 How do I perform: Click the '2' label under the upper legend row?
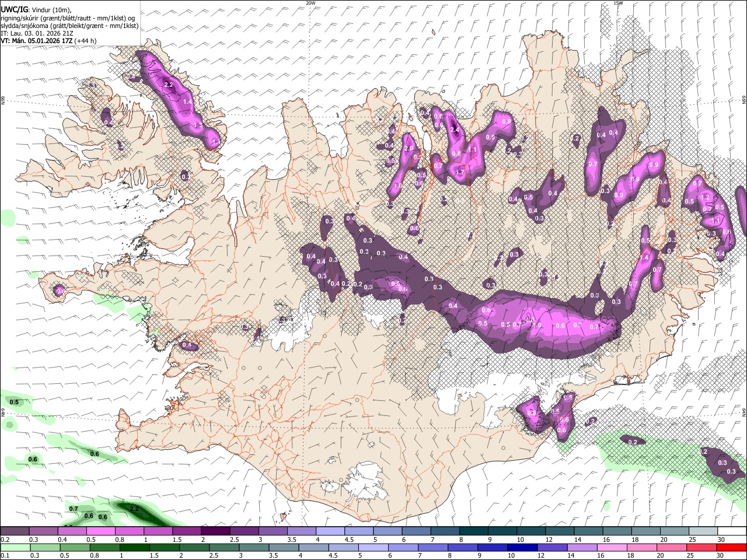click(x=203, y=540)
